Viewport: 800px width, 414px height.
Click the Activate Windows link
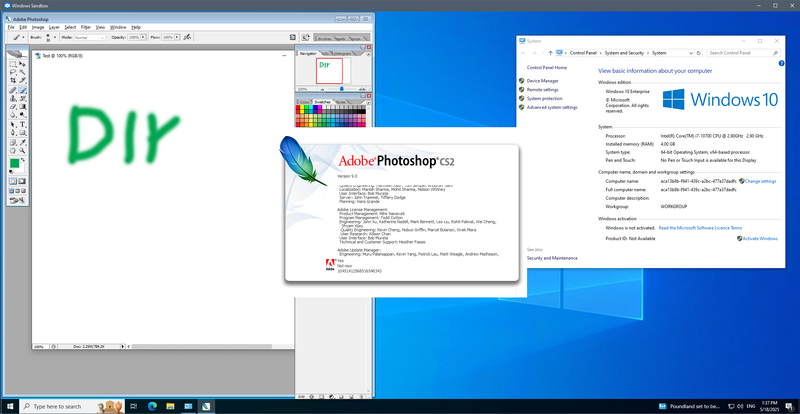click(760, 238)
